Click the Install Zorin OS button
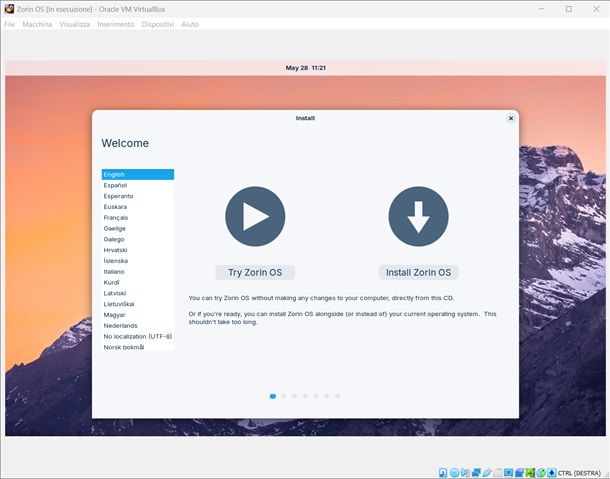610x479 pixels. pos(418,272)
